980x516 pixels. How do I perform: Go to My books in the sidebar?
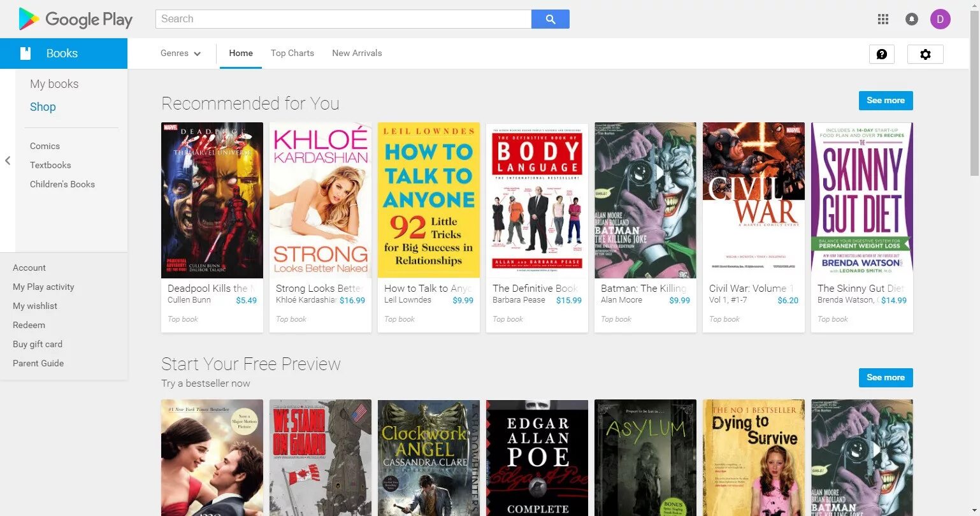[x=54, y=83]
